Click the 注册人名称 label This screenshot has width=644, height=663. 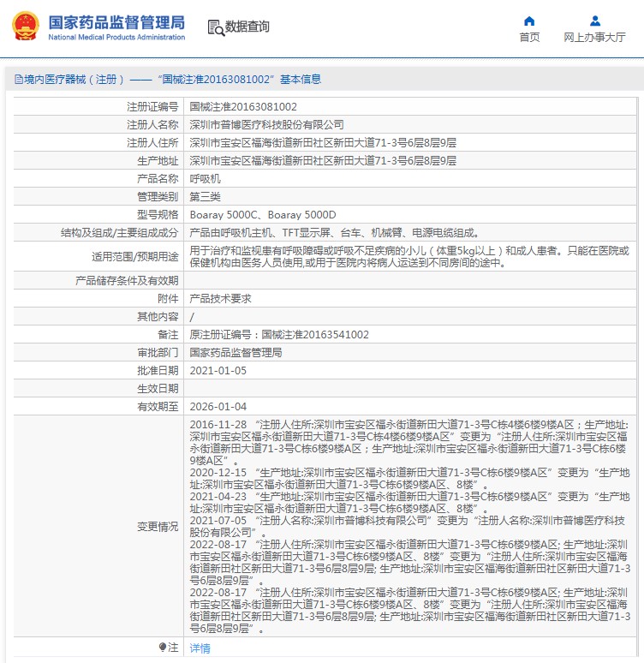pos(152,125)
